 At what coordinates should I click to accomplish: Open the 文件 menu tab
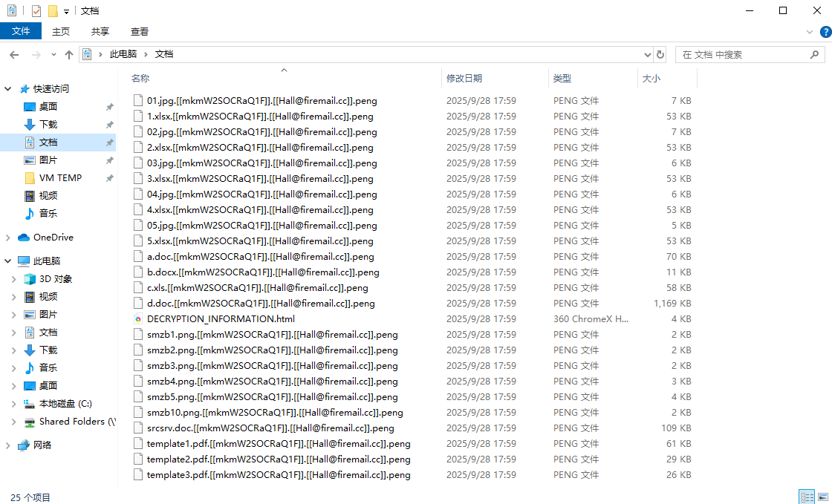(x=21, y=31)
